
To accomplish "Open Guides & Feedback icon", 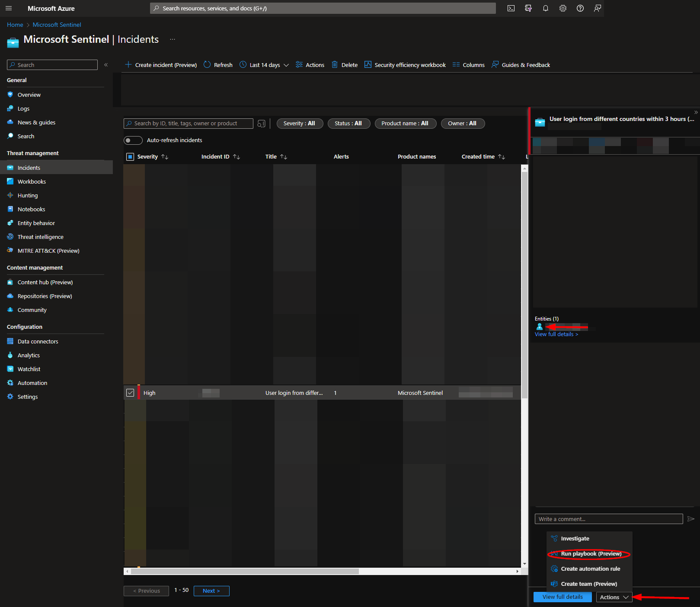I will [x=495, y=64].
